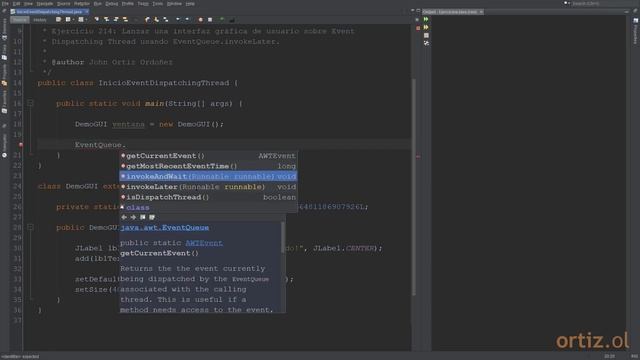Select invokeLater(Runnable runnable) completion item
640x360 pixels.
(x=208, y=187)
